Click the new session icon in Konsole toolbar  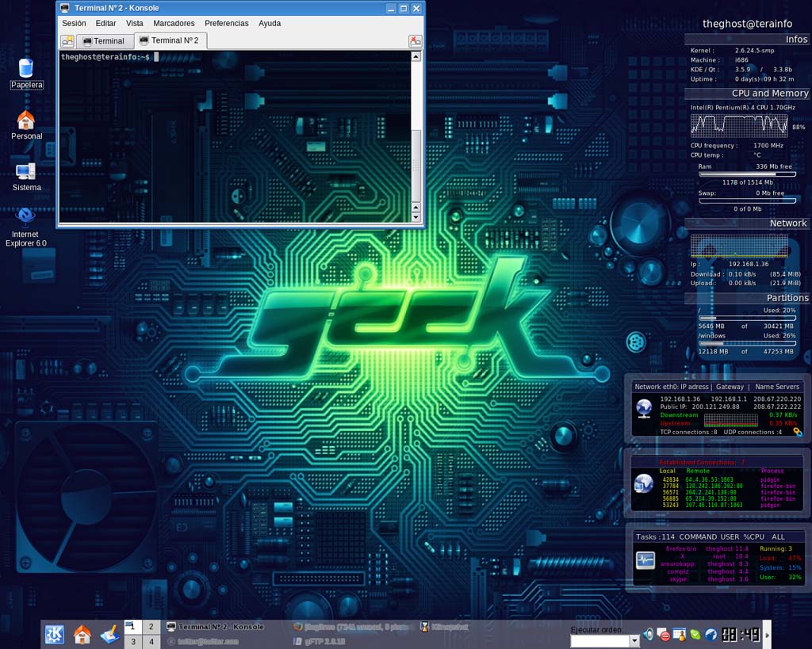pyautogui.click(x=67, y=40)
